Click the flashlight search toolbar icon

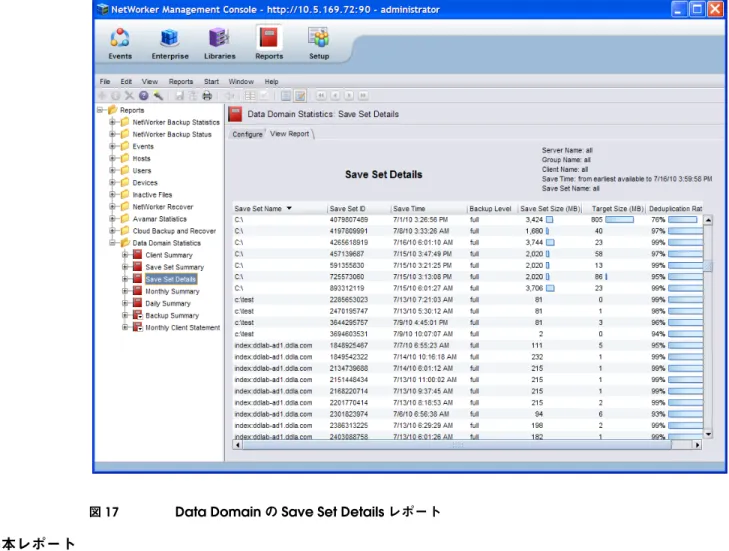point(158,96)
